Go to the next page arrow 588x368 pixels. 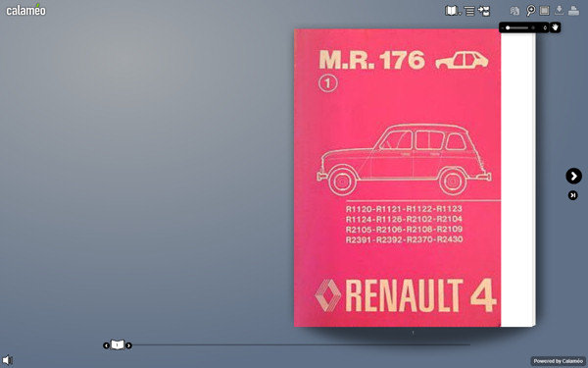coord(573,176)
